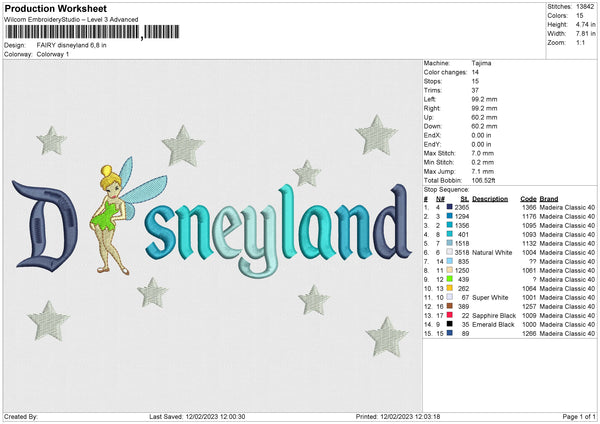Click the Stop Sequence heading
The height and width of the screenshot is (424, 600).
[x=447, y=189]
